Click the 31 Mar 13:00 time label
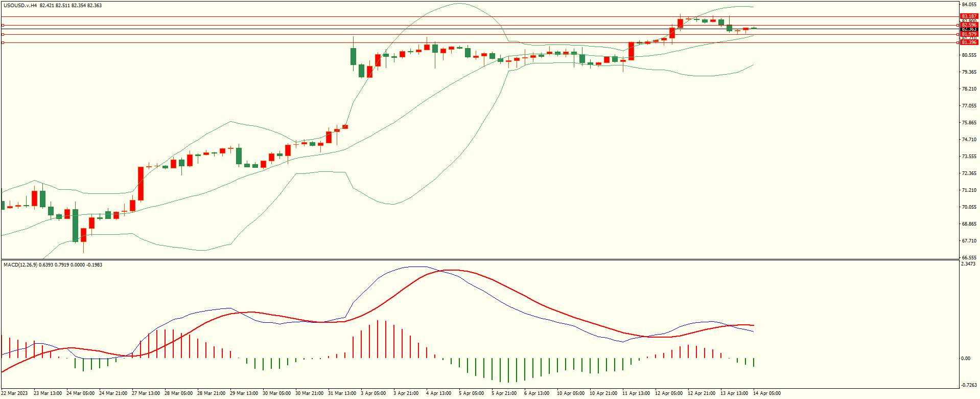The height and width of the screenshot is (399, 980). tap(342, 393)
